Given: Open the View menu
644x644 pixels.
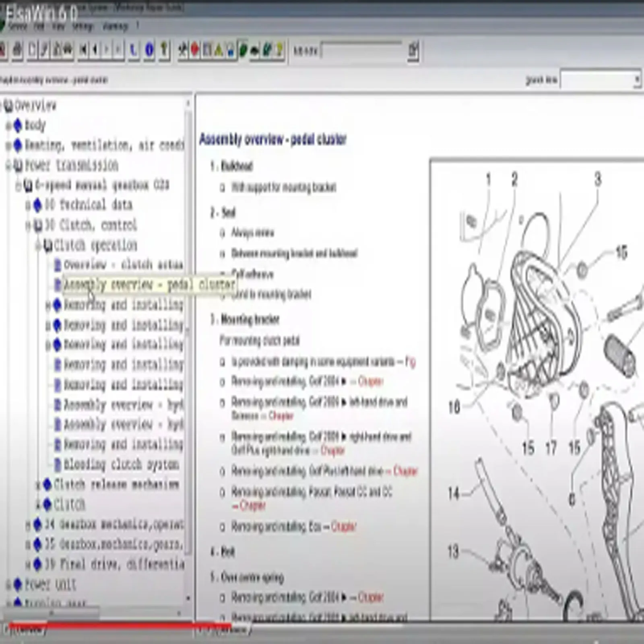Looking at the screenshot, I should (59, 27).
